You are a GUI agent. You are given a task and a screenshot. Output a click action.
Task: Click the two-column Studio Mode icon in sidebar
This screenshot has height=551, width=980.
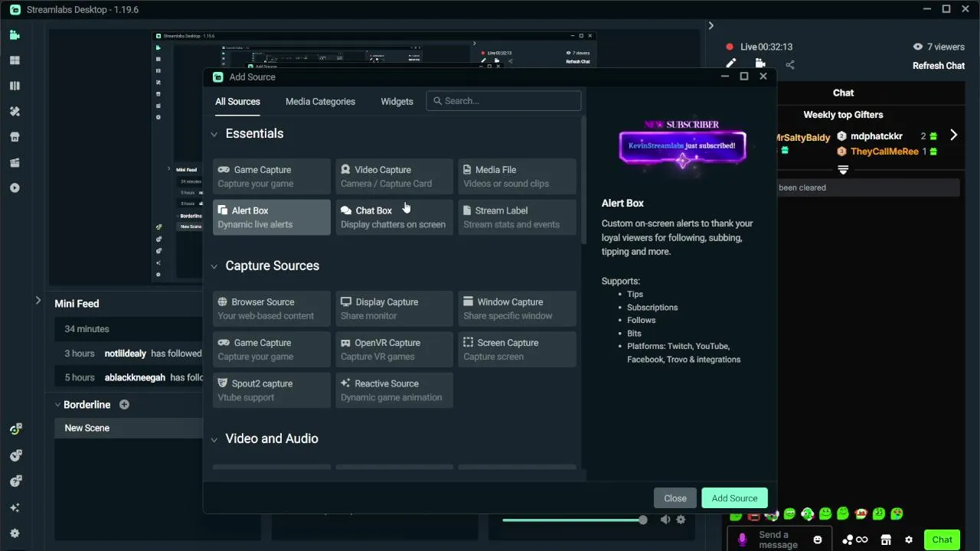point(15,86)
